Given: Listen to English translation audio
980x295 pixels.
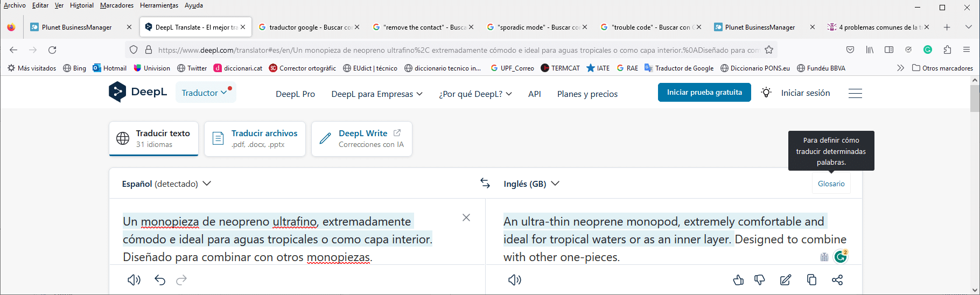Looking at the screenshot, I should pyautogui.click(x=515, y=280).
